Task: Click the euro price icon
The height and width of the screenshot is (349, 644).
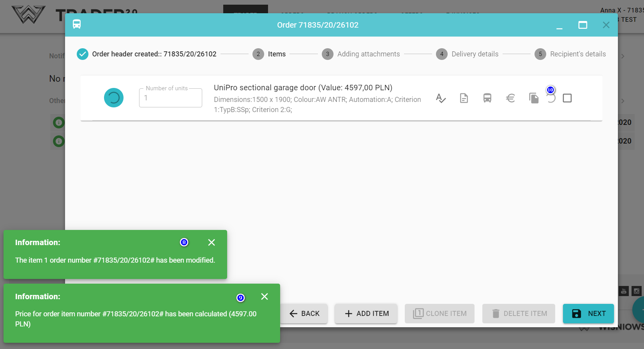Action: click(x=510, y=98)
